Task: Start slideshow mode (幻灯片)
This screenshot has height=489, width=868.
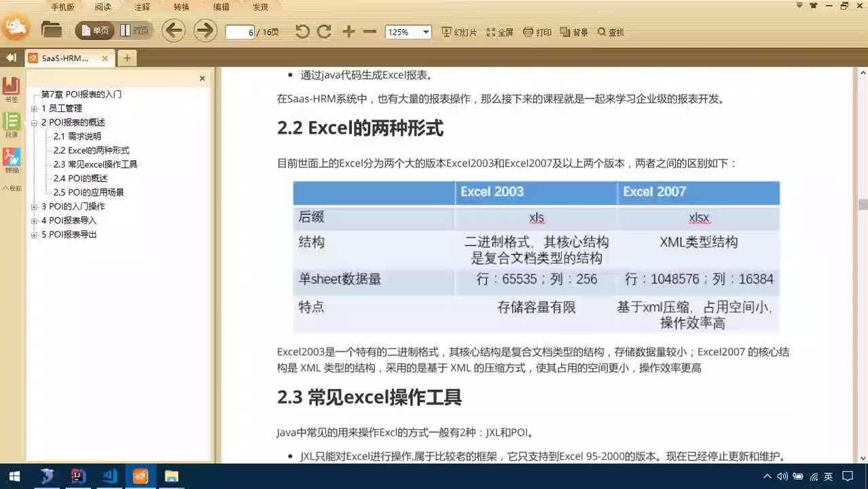Action: 459,32
